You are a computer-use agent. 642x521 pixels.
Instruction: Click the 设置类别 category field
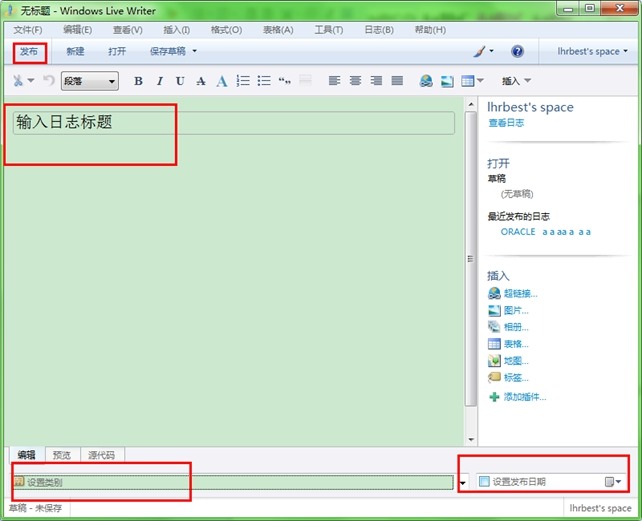(x=233, y=482)
